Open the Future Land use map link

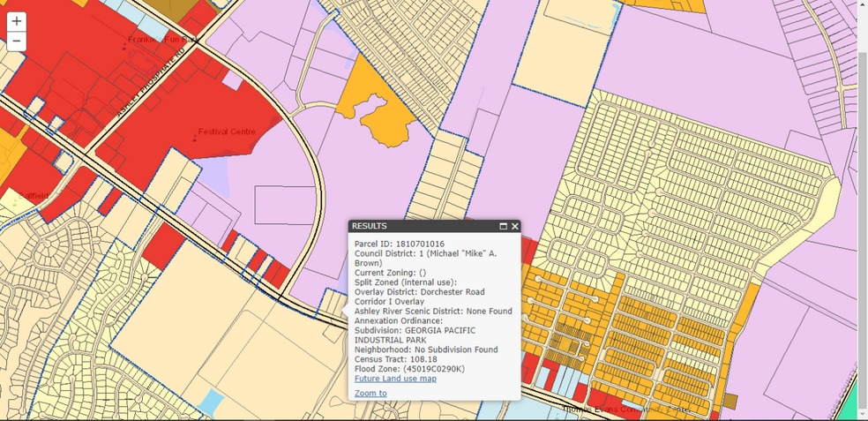click(395, 379)
